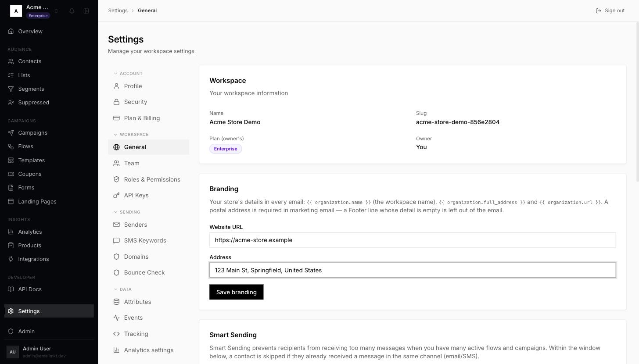
Task: Open Bounce Check settings
Action: tap(148, 273)
